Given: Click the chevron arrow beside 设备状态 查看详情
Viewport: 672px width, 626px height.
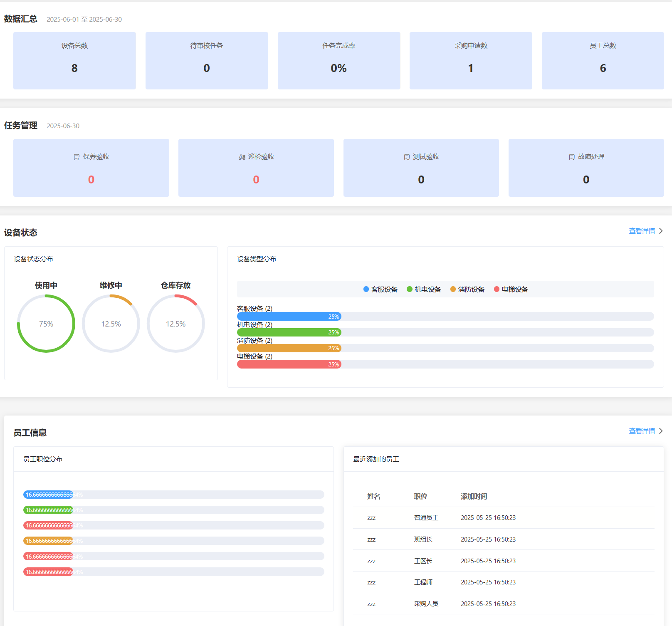Looking at the screenshot, I should pyautogui.click(x=661, y=231).
